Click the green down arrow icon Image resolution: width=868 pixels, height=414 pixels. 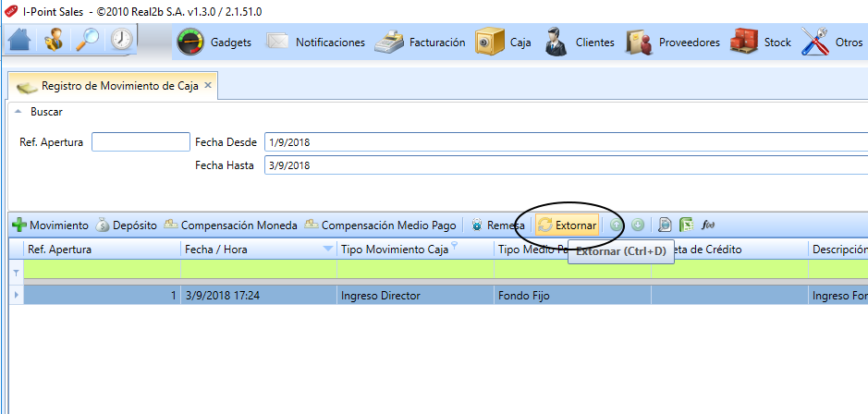pyautogui.click(x=638, y=225)
